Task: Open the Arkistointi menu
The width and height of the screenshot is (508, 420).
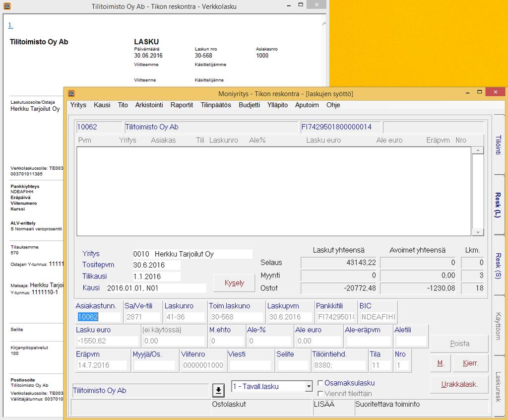Action: coord(149,105)
